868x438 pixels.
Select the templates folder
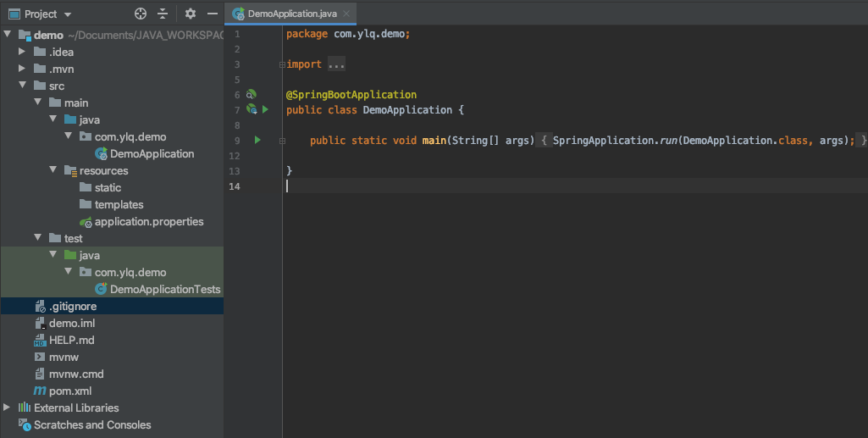click(119, 204)
